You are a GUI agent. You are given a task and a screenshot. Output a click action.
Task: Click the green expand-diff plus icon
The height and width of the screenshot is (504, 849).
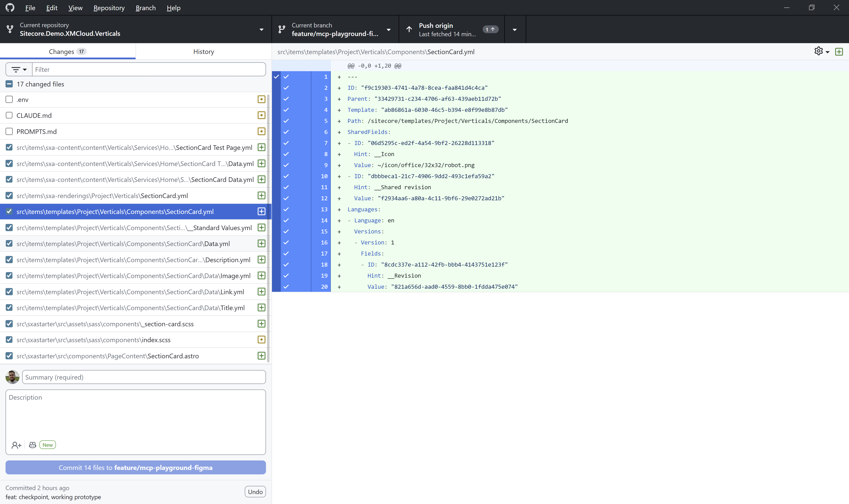[x=839, y=51]
